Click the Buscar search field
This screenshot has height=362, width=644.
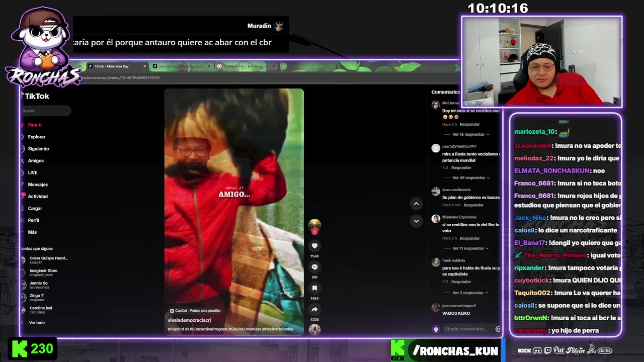(x=45, y=111)
